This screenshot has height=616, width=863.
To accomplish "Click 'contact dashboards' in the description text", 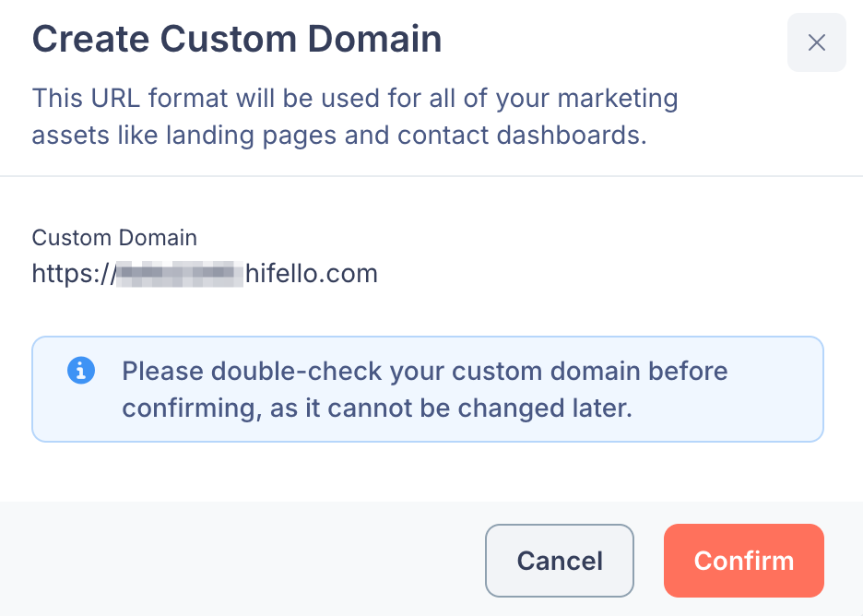I will click(x=522, y=136).
